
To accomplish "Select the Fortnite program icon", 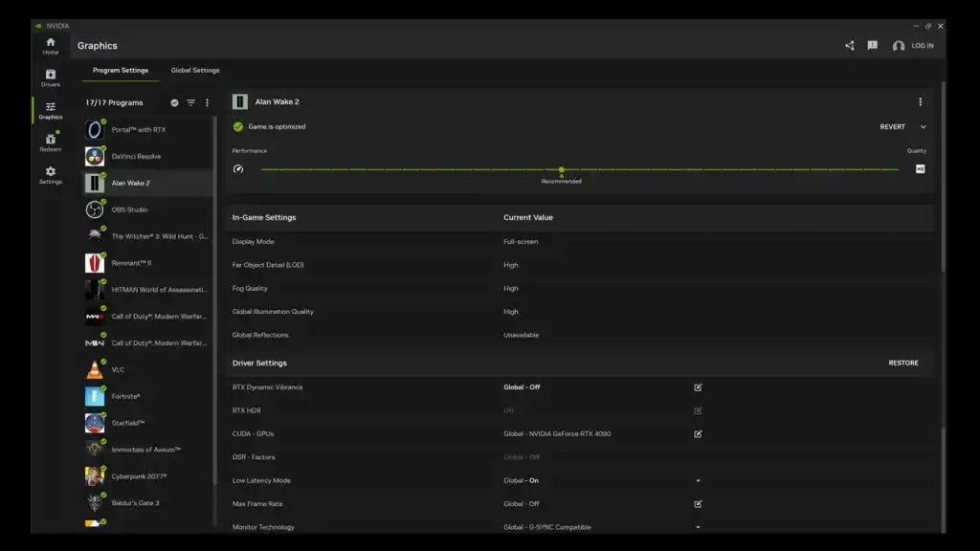I will 95,396.
